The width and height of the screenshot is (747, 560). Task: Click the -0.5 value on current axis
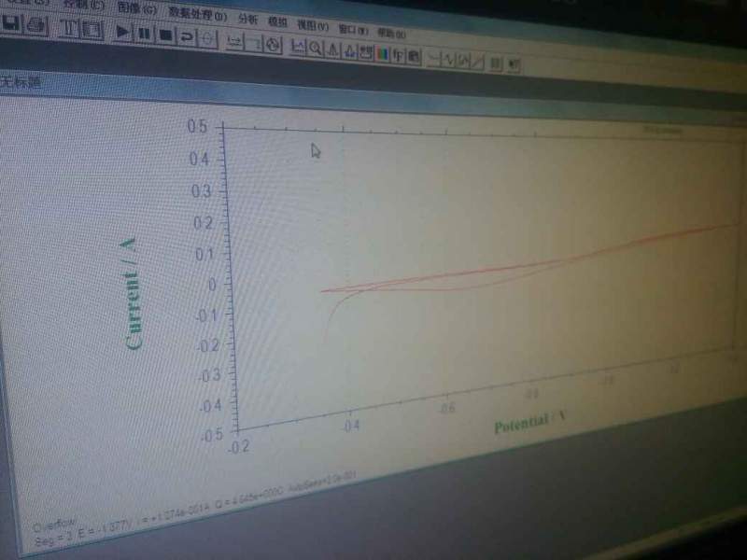(x=211, y=434)
